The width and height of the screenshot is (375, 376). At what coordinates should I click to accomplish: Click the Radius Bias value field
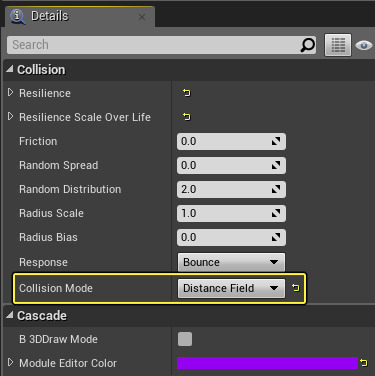(x=231, y=237)
